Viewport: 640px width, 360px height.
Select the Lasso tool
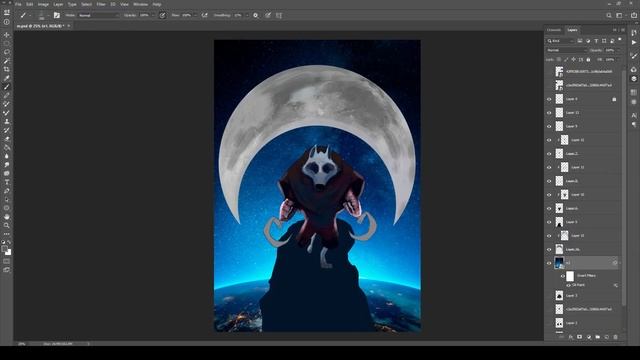click(x=7, y=52)
